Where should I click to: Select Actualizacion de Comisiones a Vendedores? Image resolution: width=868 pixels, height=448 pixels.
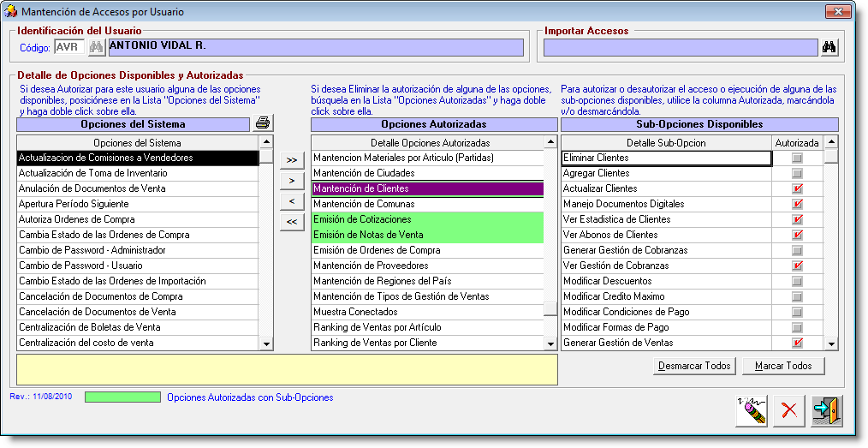click(138, 158)
